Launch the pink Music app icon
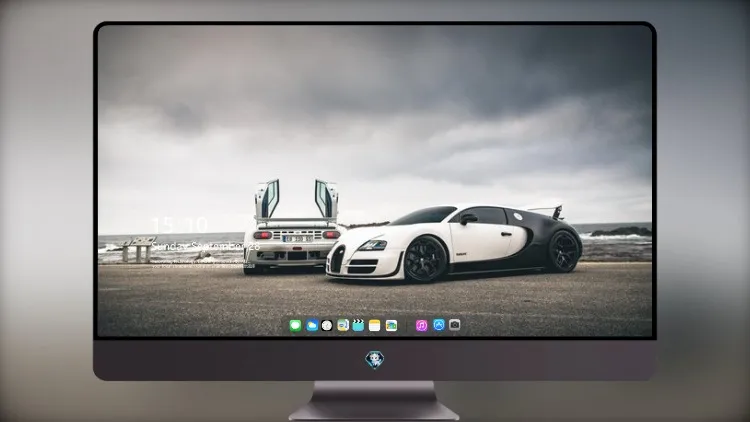The height and width of the screenshot is (422, 750). (x=421, y=325)
